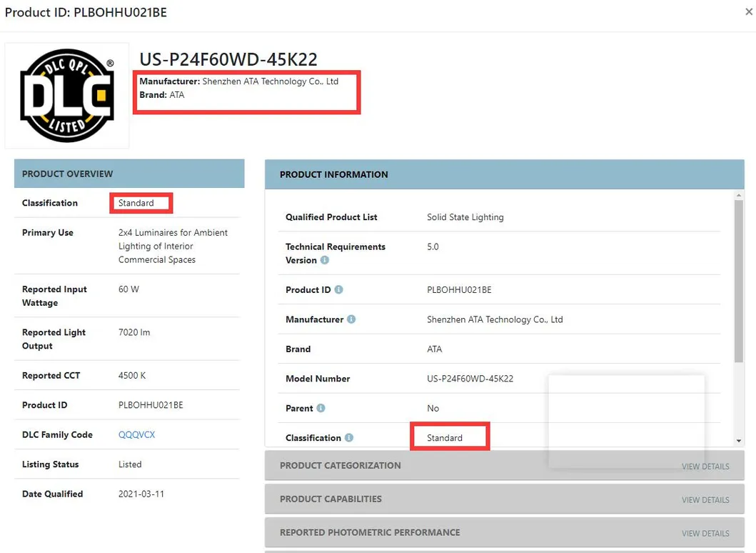Click info icon next to Product ID label
Image resolution: width=756 pixels, height=553 pixels.
[x=338, y=290]
